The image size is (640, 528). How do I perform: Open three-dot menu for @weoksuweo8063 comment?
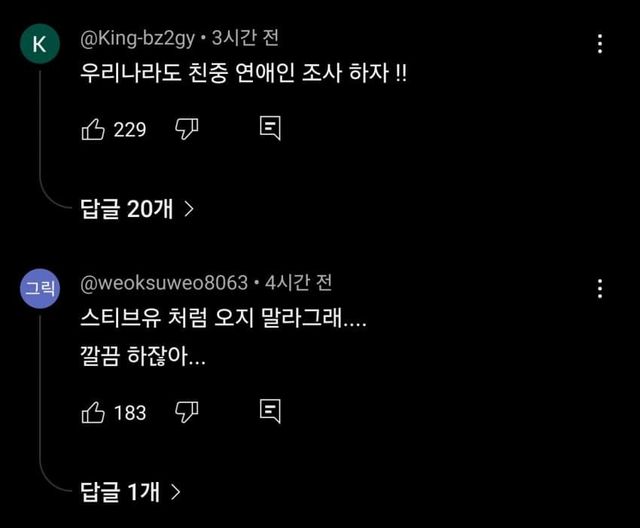pyautogui.click(x=600, y=289)
